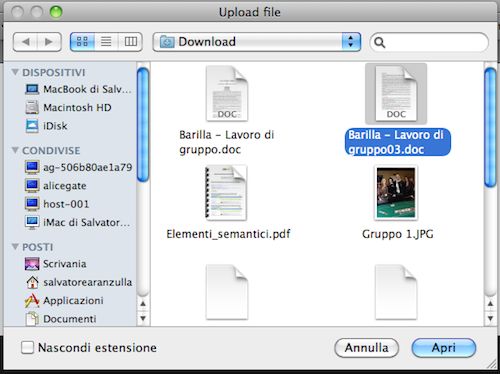The width and height of the screenshot is (500, 374).
Task: Click sidebar scroll down arrow
Action: point(143,318)
